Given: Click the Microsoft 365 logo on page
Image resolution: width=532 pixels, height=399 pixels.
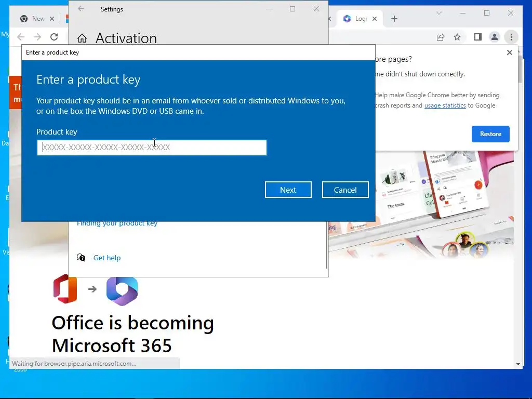Looking at the screenshot, I should 122,291.
